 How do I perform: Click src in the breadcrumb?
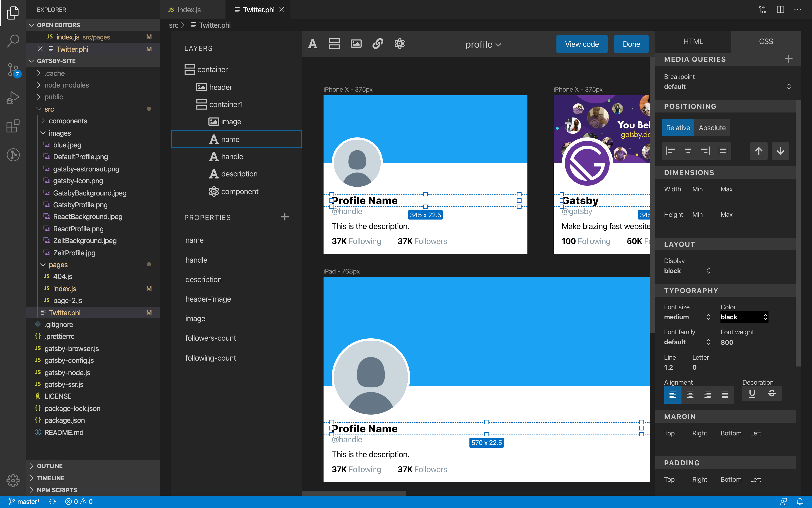coord(174,25)
